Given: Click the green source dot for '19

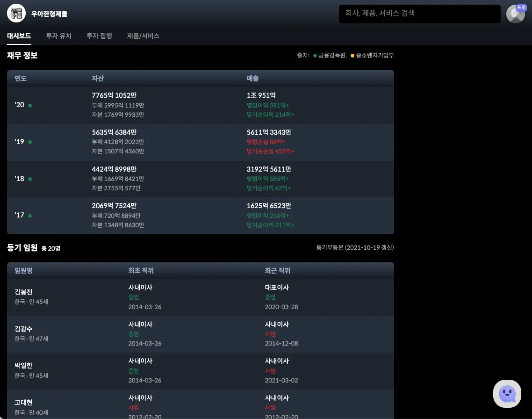Looking at the screenshot, I should pyautogui.click(x=30, y=142).
